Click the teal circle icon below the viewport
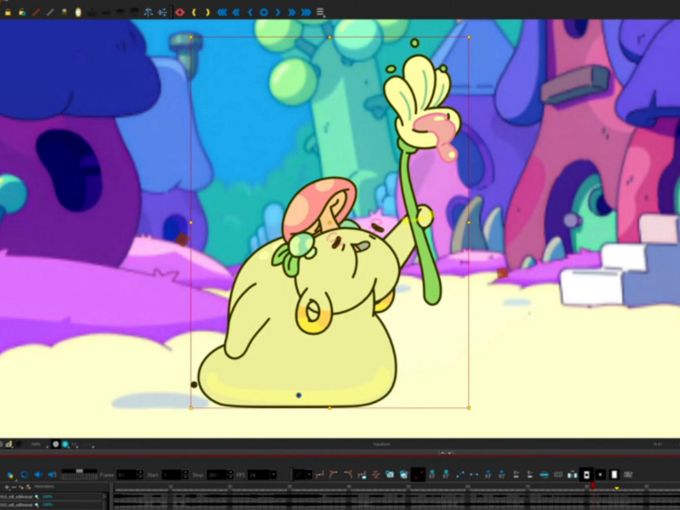 (x=65, y=444)
